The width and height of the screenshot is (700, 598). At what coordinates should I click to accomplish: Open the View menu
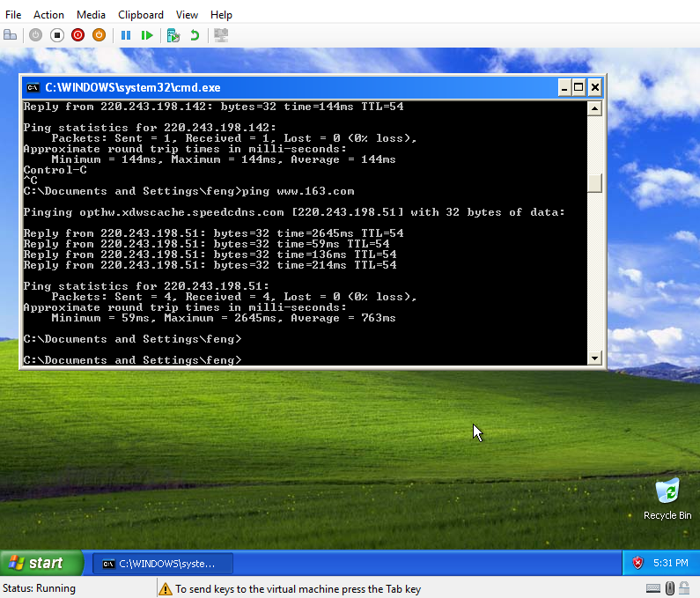coord(187,14)
